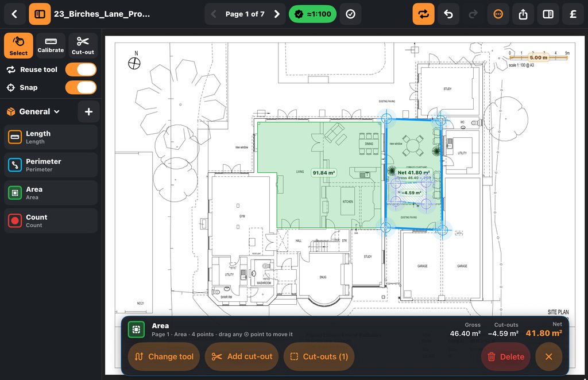Screen dimensions: 588x380
Task: Select the Perimeter measurement tool
Action: pyautogui.click(x=51, y=165)
